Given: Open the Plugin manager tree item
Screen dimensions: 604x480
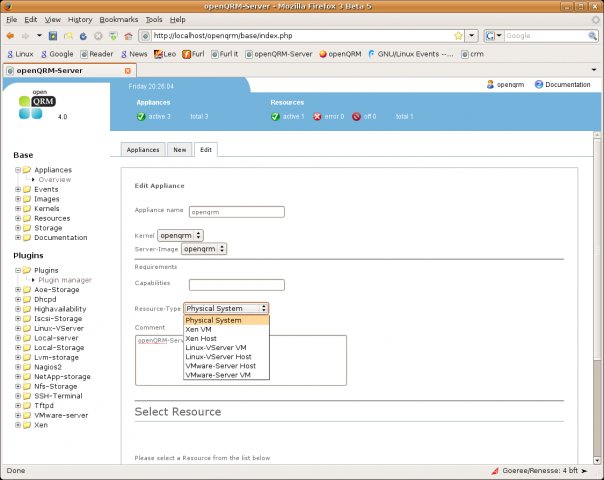Looking at the screenshot, I should coord(65,280).
